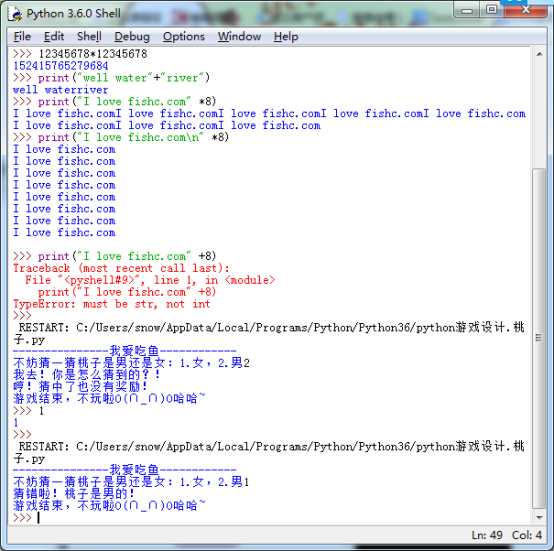Click the 'Col: 4' status indicator
This screenshot has width=554, height=551.
click(x=527, y=535)
